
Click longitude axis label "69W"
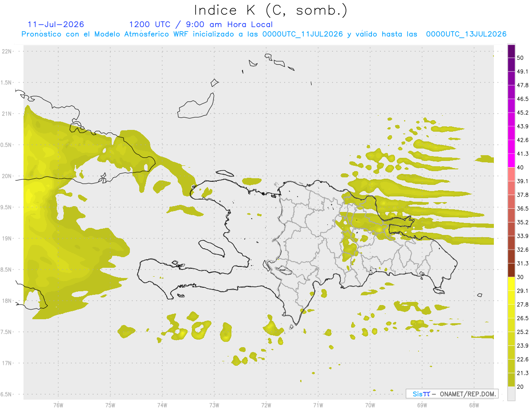422,405
